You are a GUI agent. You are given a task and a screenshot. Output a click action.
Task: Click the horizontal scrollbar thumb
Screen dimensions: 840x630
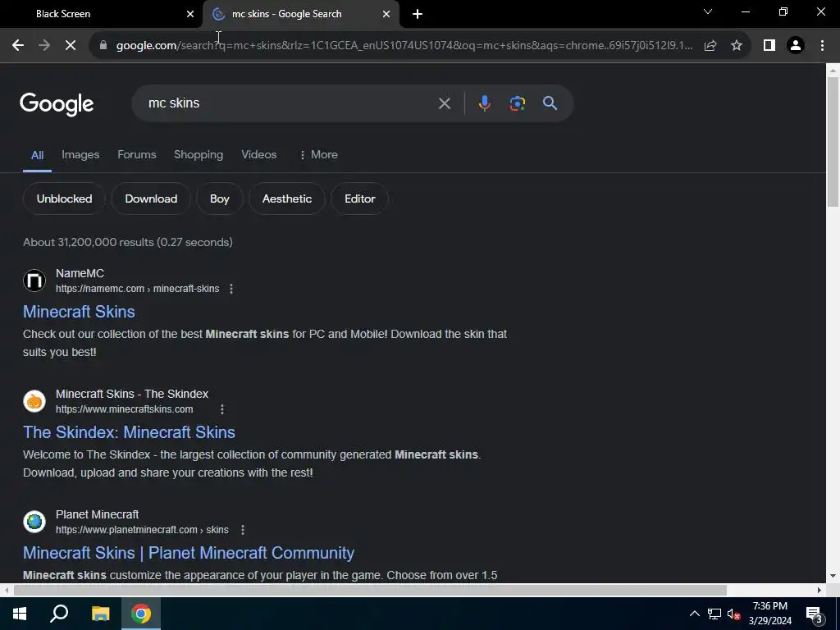click(x=370, y=591)
